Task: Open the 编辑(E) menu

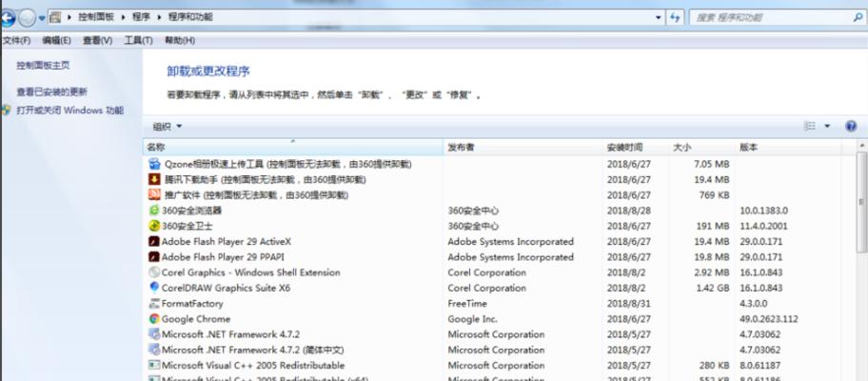Action: tap(56, 40)
